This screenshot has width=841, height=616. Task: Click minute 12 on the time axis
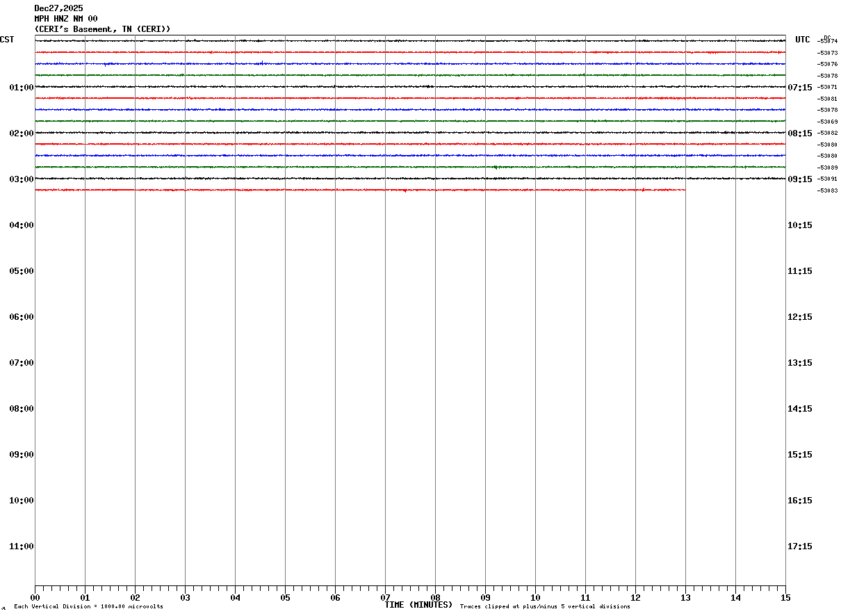pyautogui.click(x=635, y=598)
